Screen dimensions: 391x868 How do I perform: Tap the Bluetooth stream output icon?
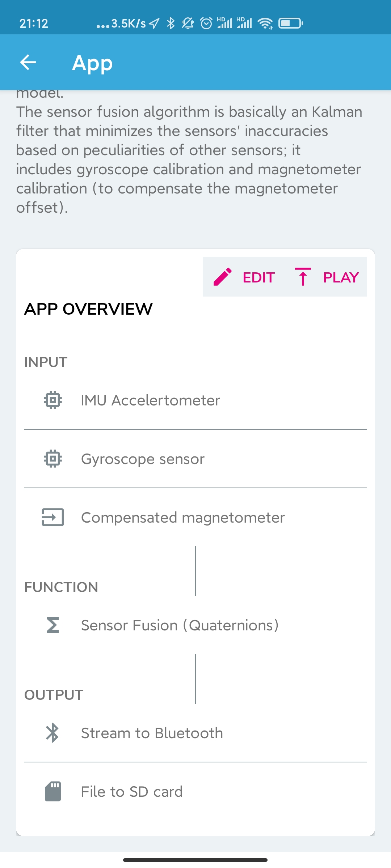point(52,733)
